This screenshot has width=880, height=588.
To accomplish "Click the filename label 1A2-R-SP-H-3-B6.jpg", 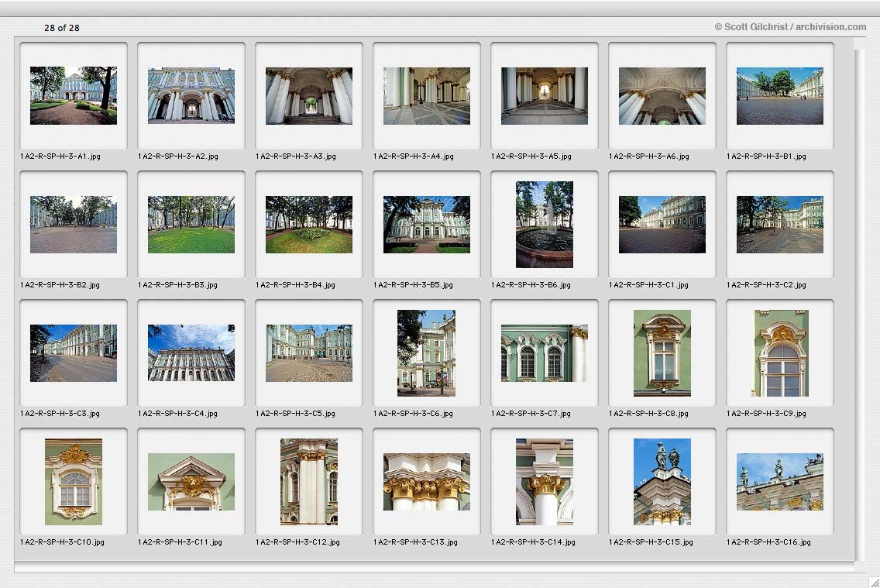I will pos(531,285).
